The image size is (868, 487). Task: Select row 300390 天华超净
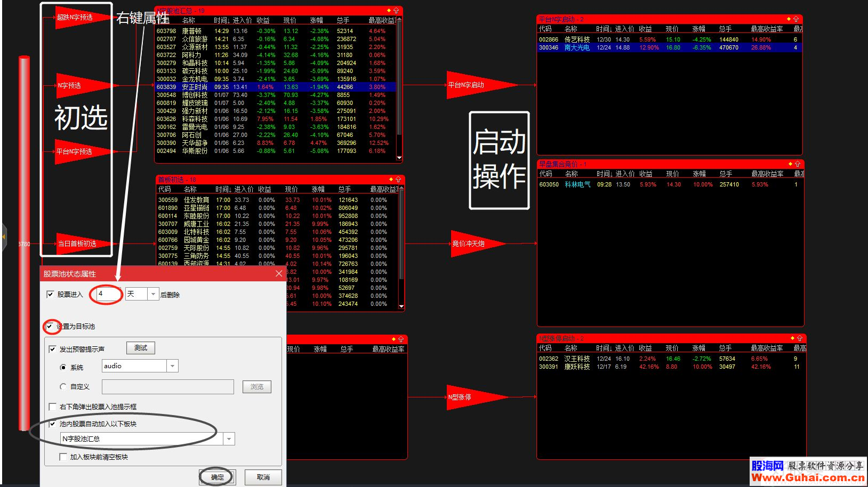pyautogui.click(x=275, y=143)
